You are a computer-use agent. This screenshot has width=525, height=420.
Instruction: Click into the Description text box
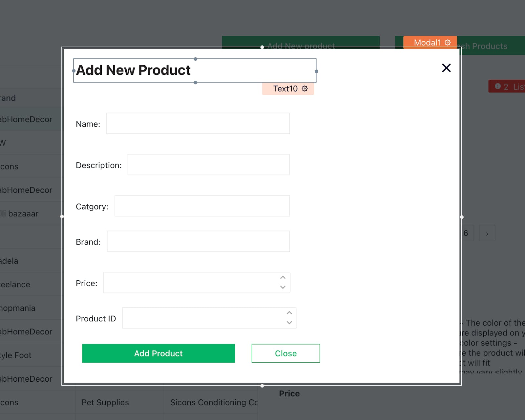(x=208, y=165)
